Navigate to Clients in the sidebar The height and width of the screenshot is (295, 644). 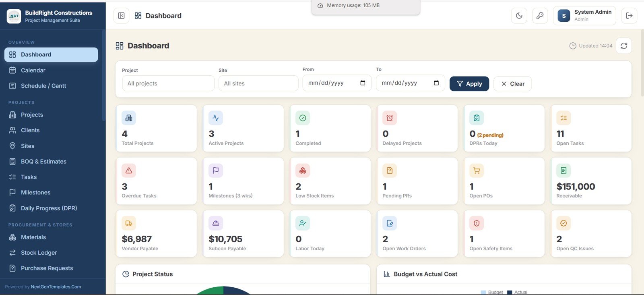[x=51, y=130]
